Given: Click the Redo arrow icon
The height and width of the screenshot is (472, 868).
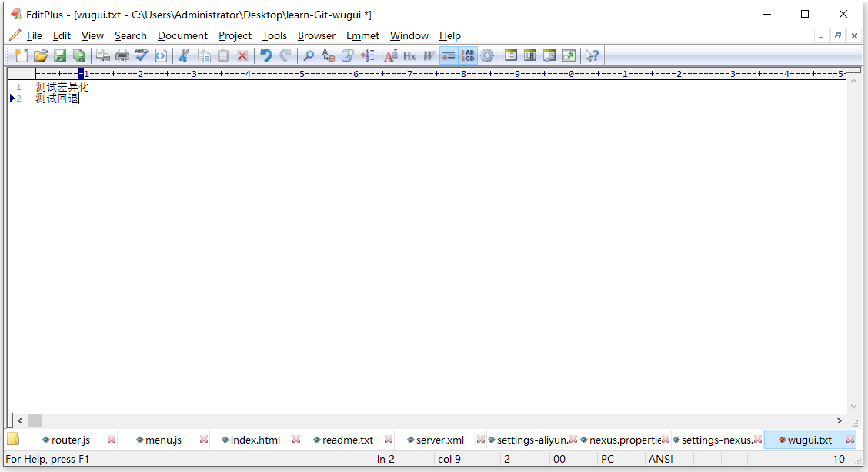Looking at the screenshot, I should (x=285, y=55).
